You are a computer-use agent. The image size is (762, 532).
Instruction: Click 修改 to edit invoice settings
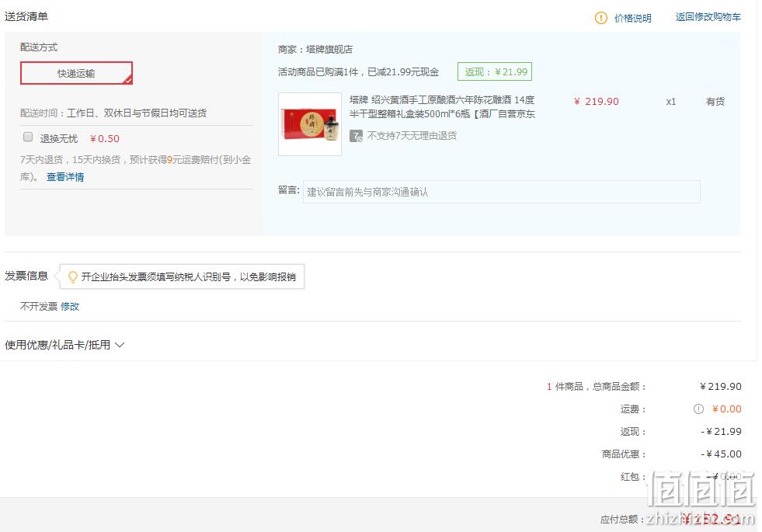[70, 307]
